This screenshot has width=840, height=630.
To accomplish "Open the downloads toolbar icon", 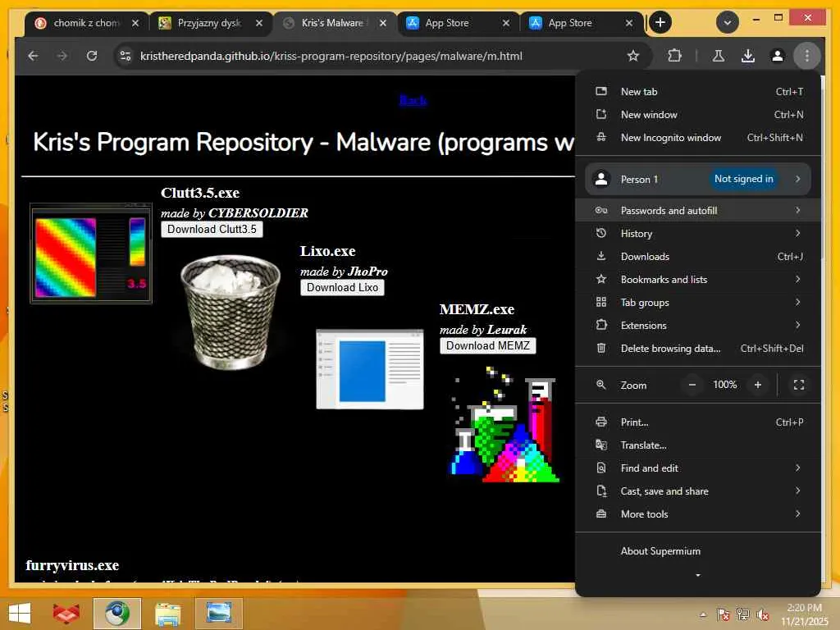I will click(x=748, y=56).
